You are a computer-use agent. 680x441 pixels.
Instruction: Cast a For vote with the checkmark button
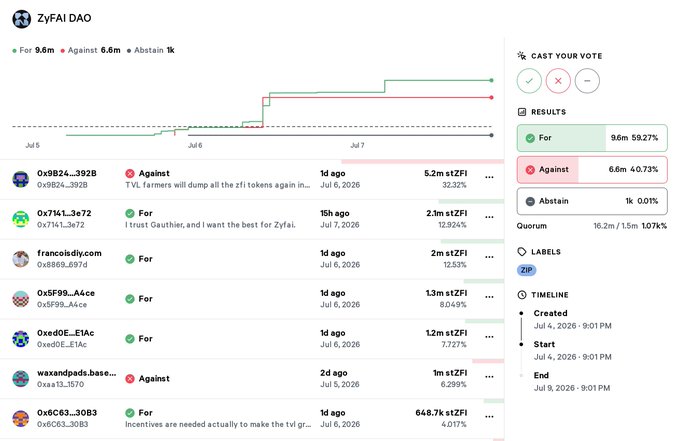coord(529,81)
